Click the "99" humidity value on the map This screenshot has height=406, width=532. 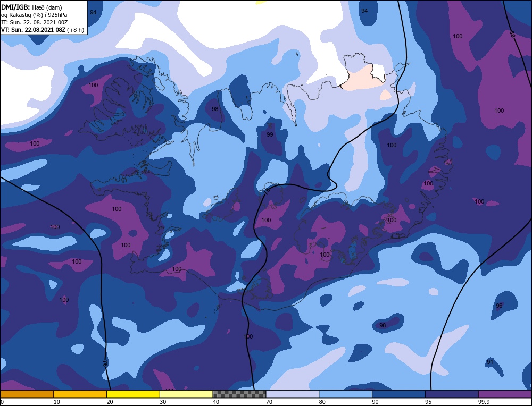[270, 134]
